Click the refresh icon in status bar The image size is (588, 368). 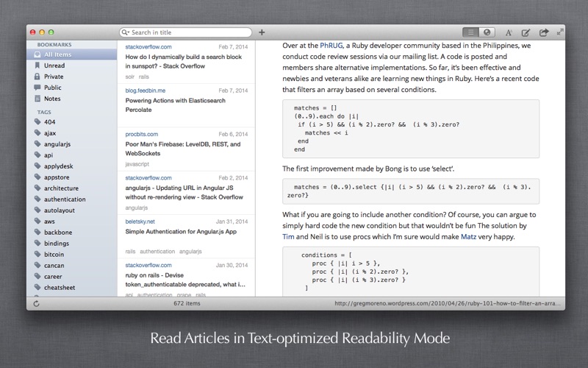(36, 303)
